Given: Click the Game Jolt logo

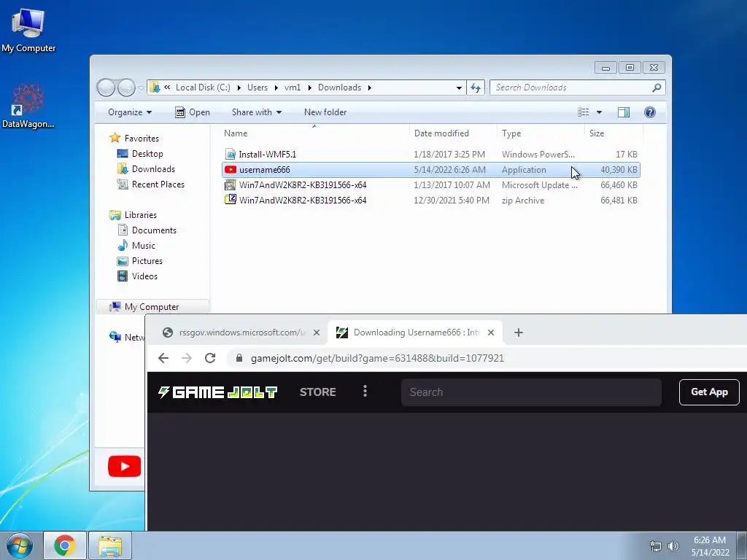Looking at the screenshot, I should (x=217, y=392).
